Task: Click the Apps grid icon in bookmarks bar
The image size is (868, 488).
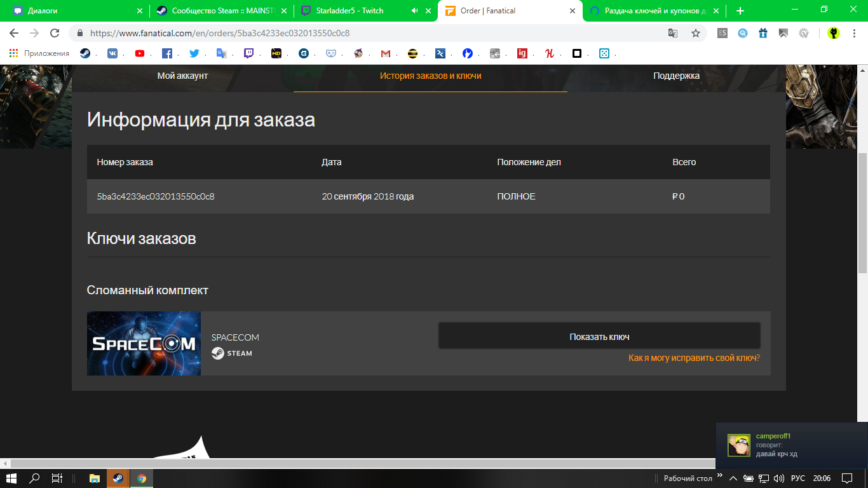Action: pyautogui.click(x=13, y=53)
